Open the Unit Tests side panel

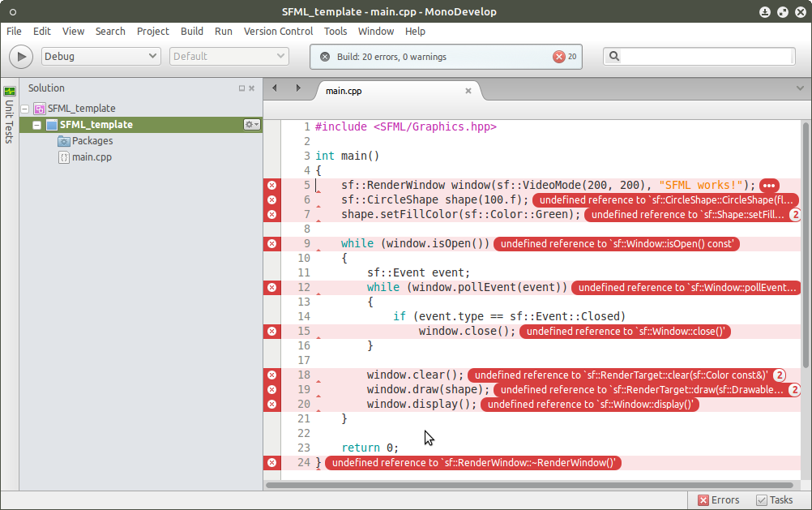pos(10,115)
